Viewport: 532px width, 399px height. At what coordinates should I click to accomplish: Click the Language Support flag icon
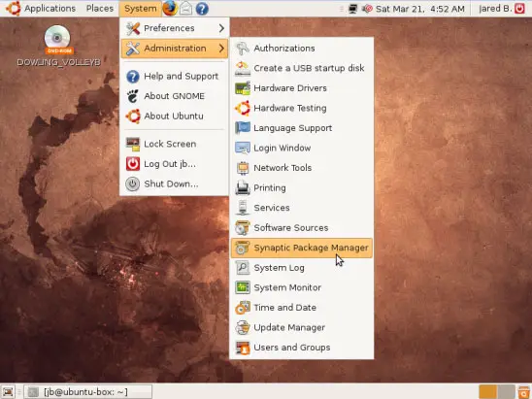[x=243, y=128]
